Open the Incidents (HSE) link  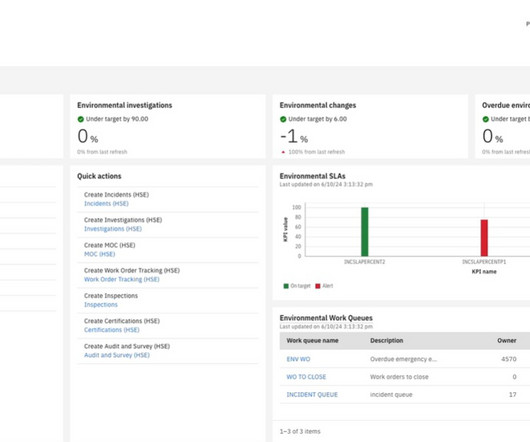(106, 203)
